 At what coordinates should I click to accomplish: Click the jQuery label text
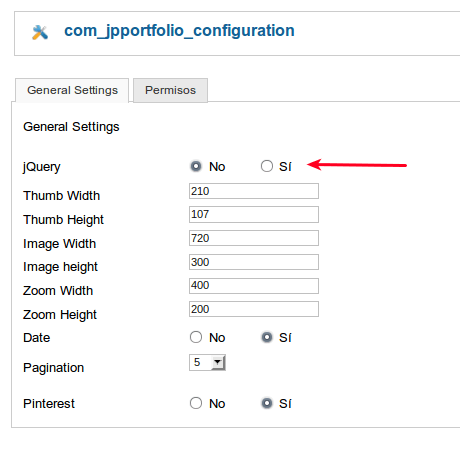tap(42, 167)
